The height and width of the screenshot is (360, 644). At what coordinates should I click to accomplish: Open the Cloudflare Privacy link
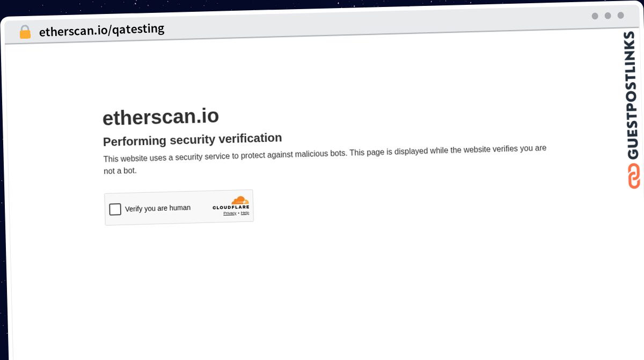(230, 213)
